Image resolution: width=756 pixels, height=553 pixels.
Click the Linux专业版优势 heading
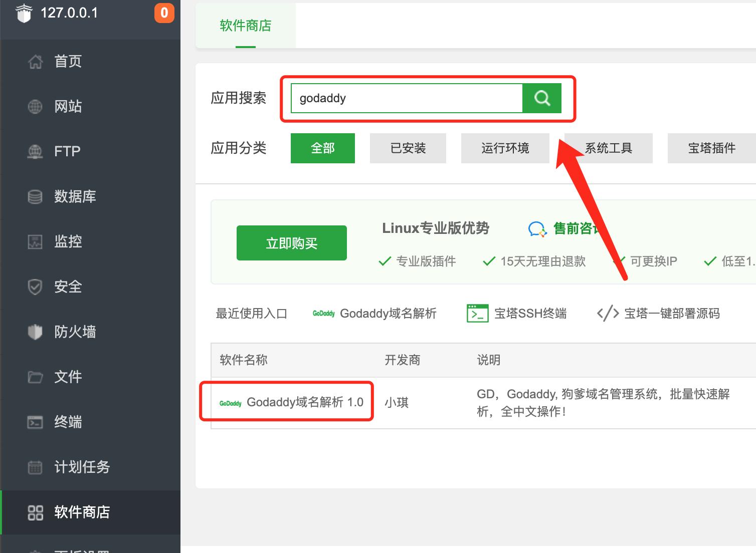(436, 228)
